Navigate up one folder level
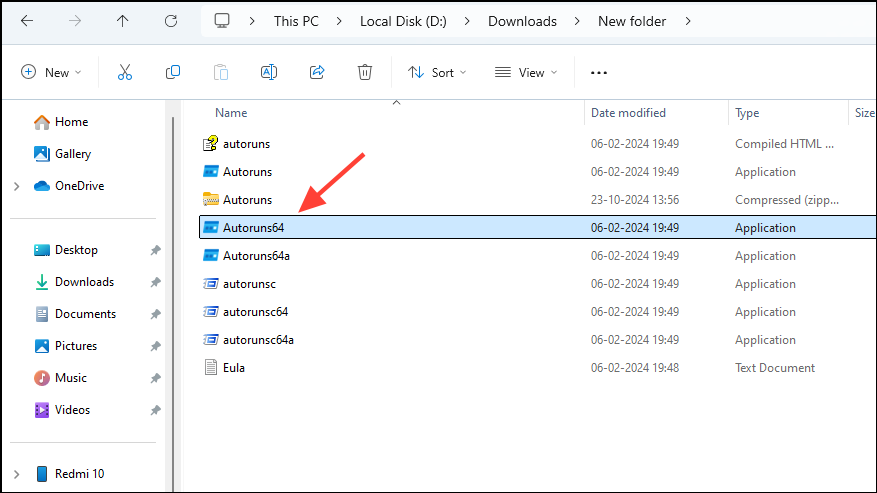 pyautogui.click(x=122, y=21)
